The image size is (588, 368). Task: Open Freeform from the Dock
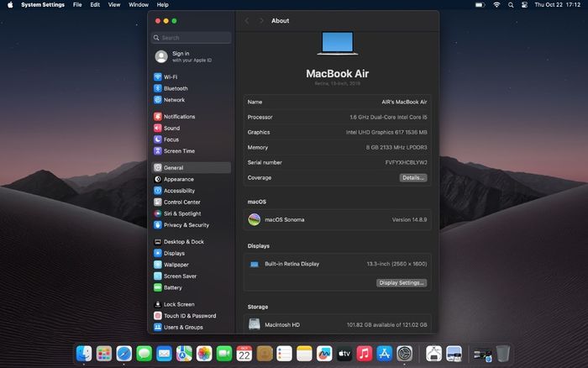pos(324,354)
